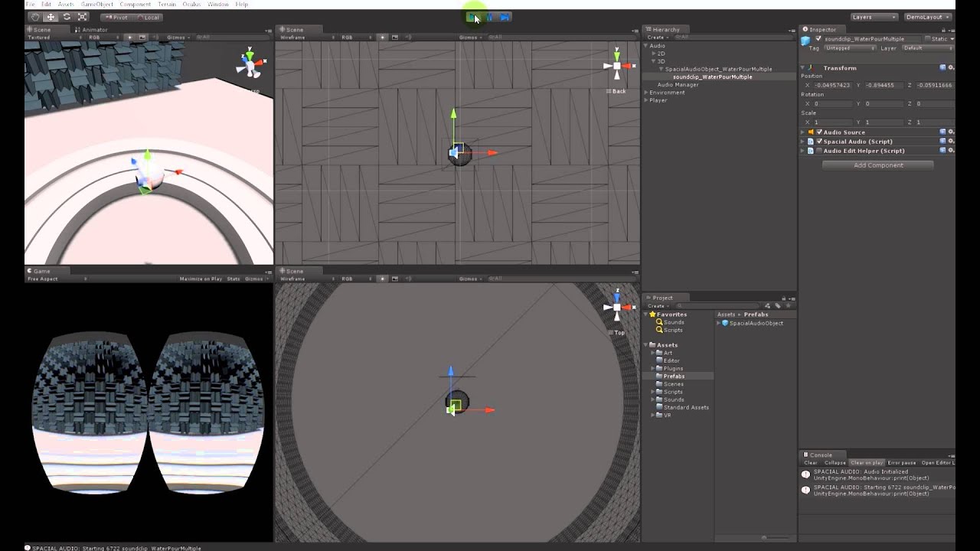
Task: Click the Add Component button
Action: click(x=878, y=165)
